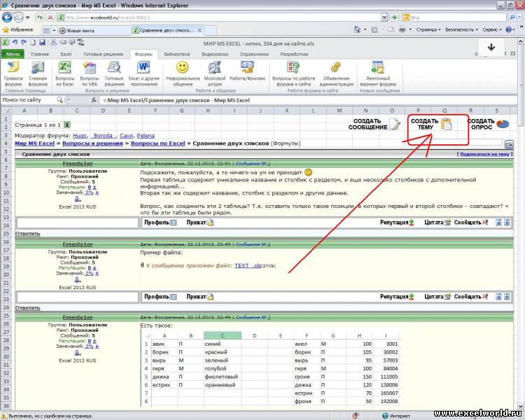Click the large down arrow button in the ribbon
The height and width of the screenshot is (420, 525).
click(x=491, y=47)
